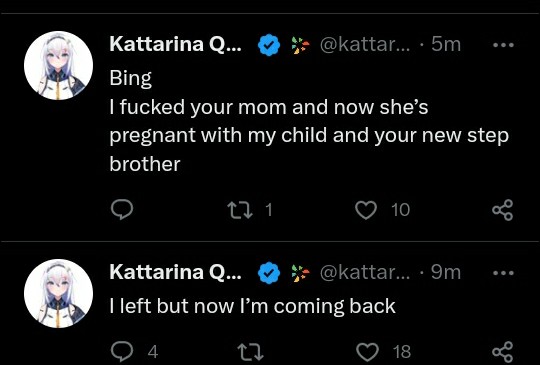Image resolution: width=540 pixels, height=365 pixels.
Task: Open more options on the 5m tweet
Action: click(x=503, y=45)
